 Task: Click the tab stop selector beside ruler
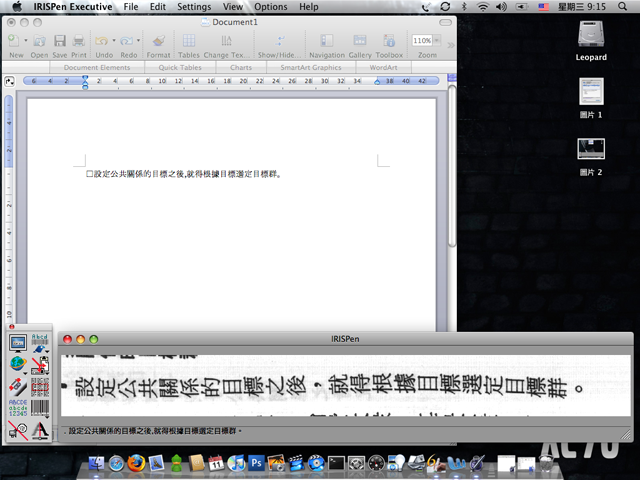coord(9,81)
